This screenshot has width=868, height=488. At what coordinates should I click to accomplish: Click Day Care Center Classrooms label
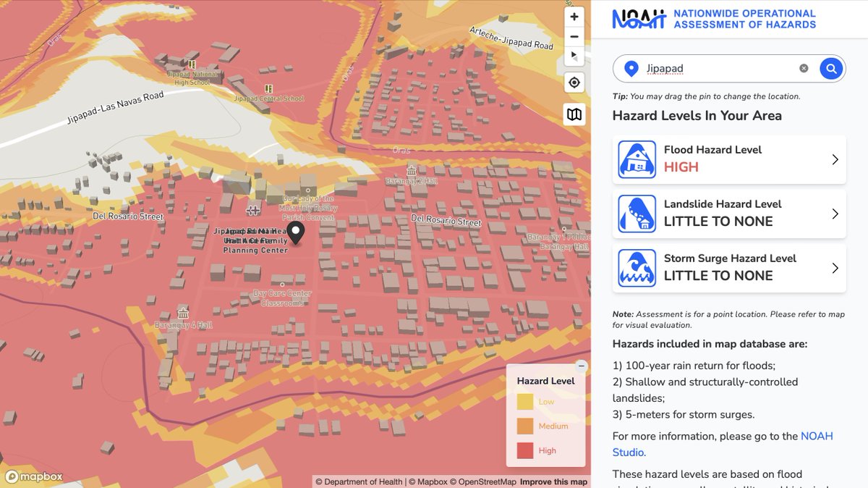[282, 298]
